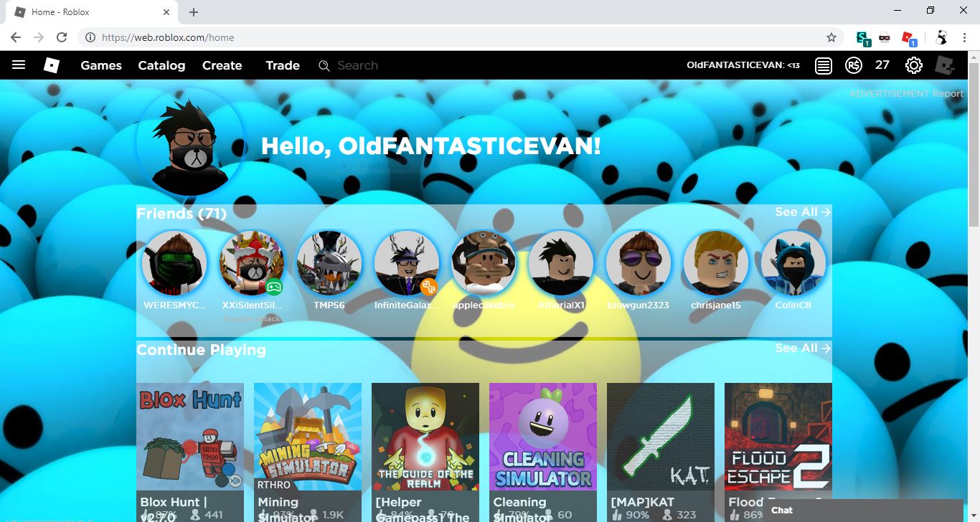980x522 pixels.
Task: Open the Catalog page
Action: click(x=161, y=65)
